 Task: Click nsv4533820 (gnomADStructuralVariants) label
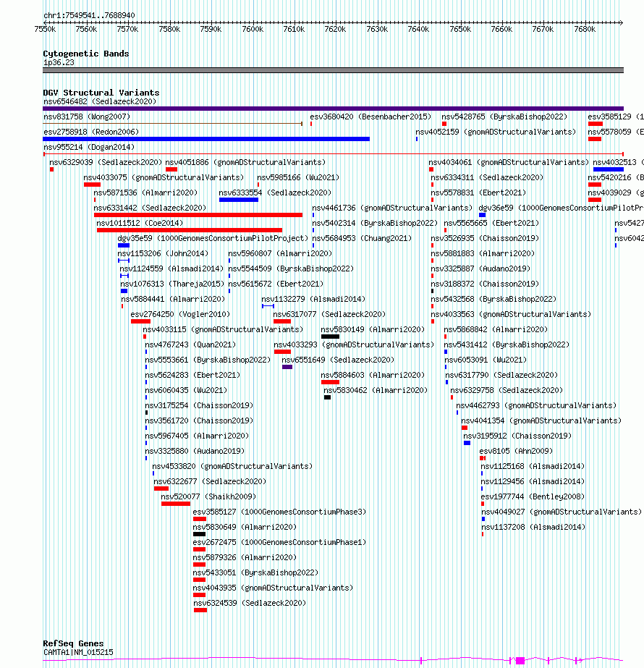[x=232, y=467]
